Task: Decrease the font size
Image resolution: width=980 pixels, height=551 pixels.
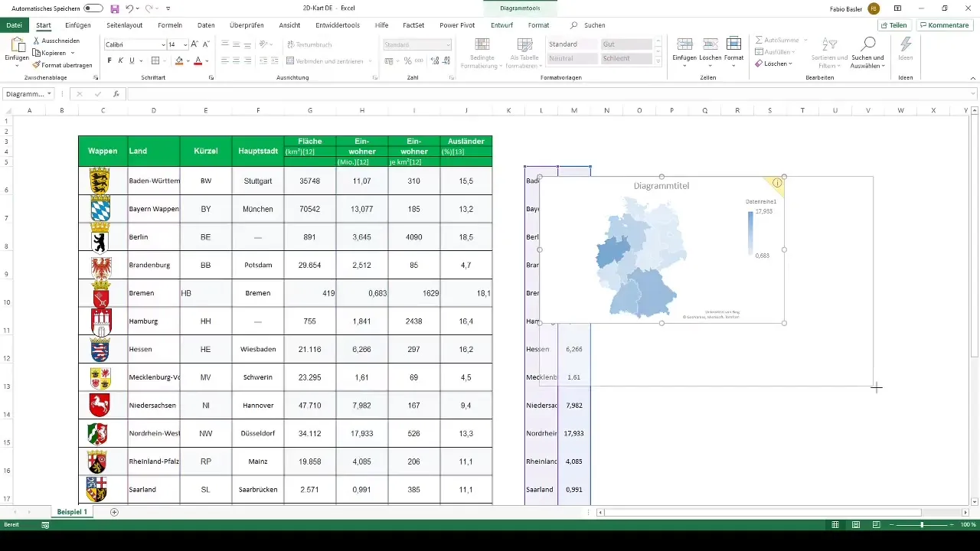Action: tap(207, 44)
